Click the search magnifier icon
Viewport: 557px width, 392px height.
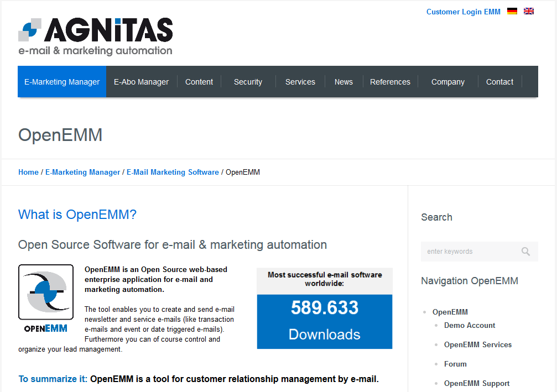click(525, 252)
